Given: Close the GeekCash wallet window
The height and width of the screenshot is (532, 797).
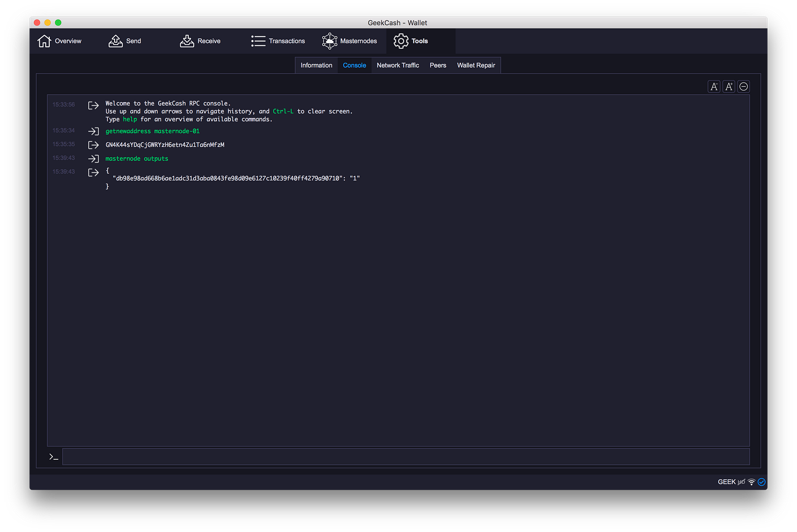Looking at the screenshot, I should click(x=37, y=22).
